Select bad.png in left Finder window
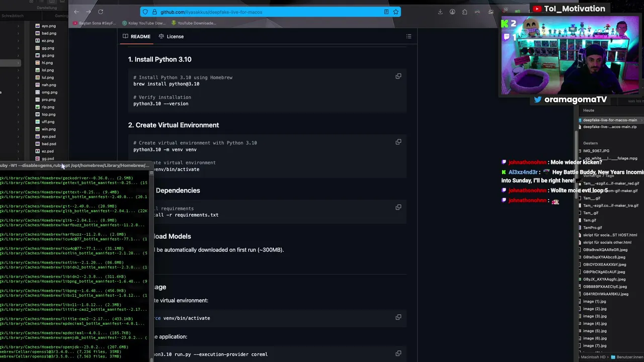 49,33
